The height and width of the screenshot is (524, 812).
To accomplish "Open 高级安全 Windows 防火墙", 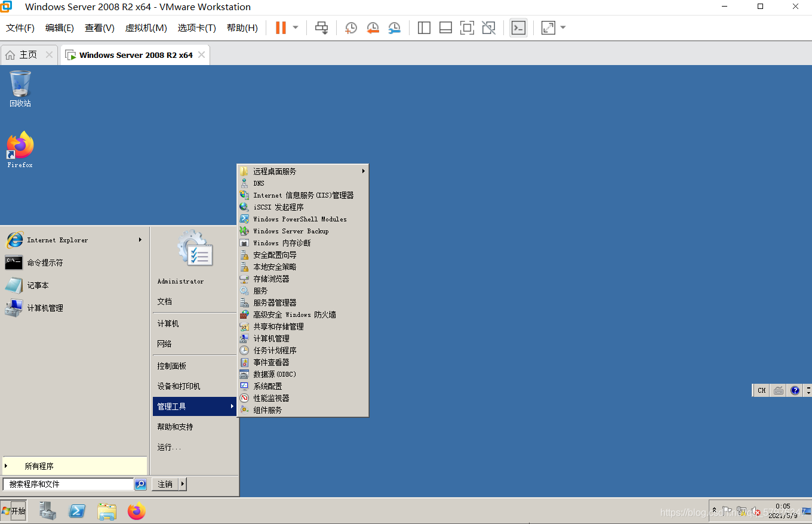I will [303, 315].
